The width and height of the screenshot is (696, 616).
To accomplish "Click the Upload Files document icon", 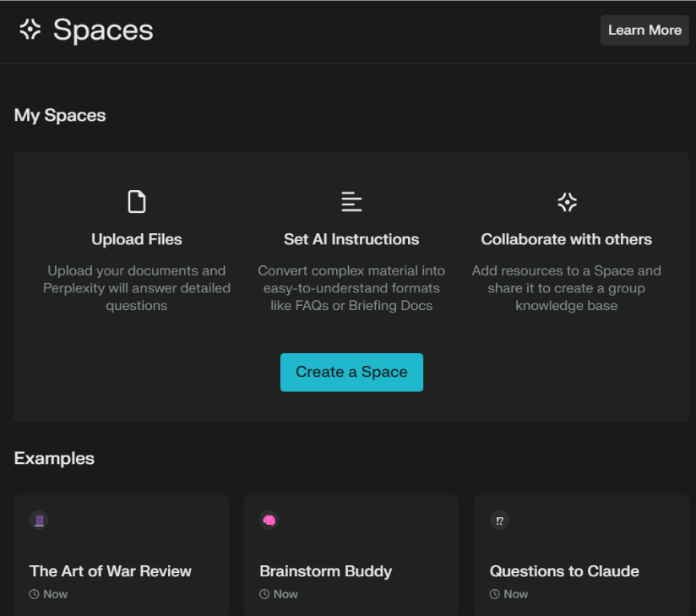I will (137, 202).
